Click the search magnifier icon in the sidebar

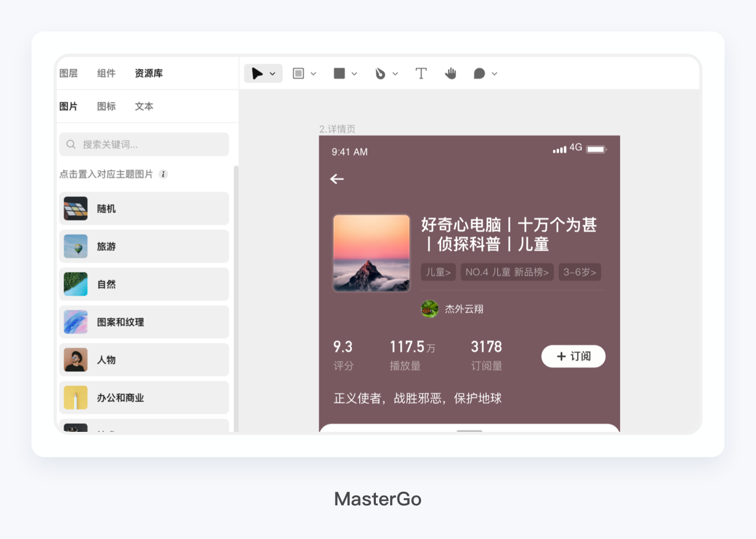coord(71,144)
